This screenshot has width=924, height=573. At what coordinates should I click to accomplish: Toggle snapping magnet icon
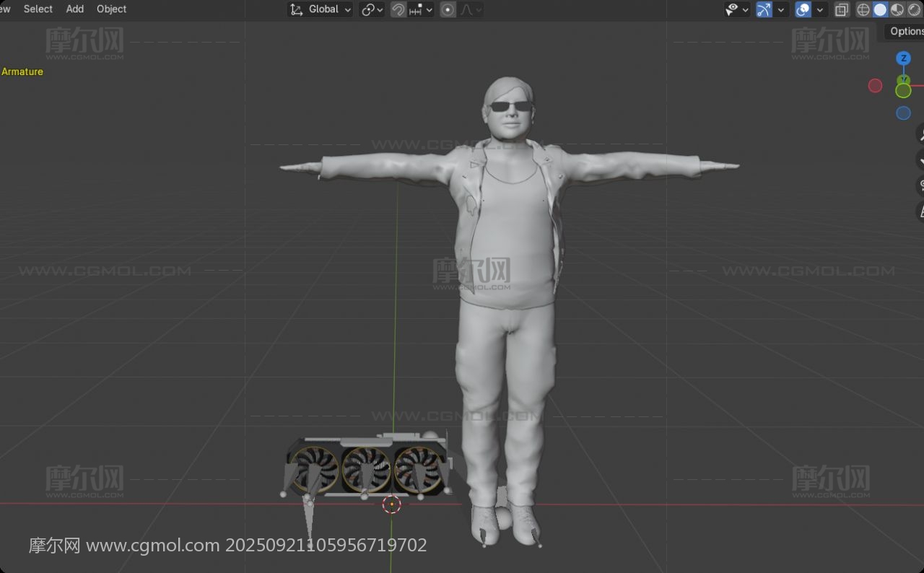click(x=398, y=9)
